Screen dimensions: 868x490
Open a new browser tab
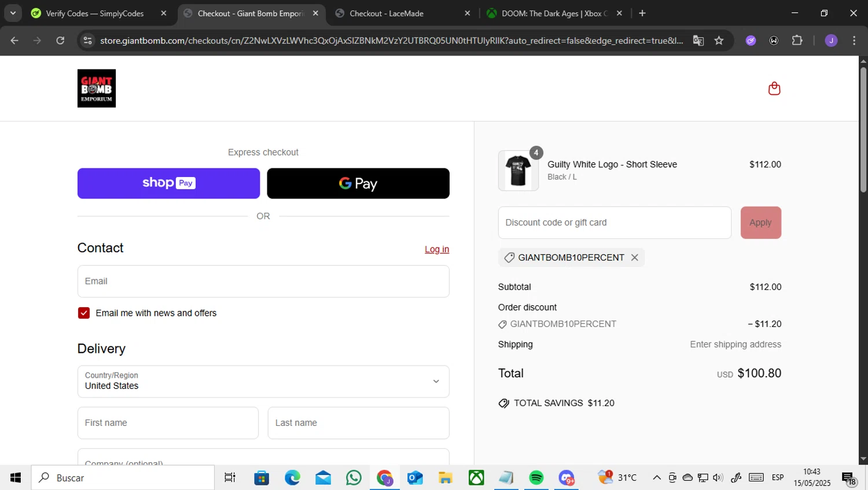click(x=642, y=13)
